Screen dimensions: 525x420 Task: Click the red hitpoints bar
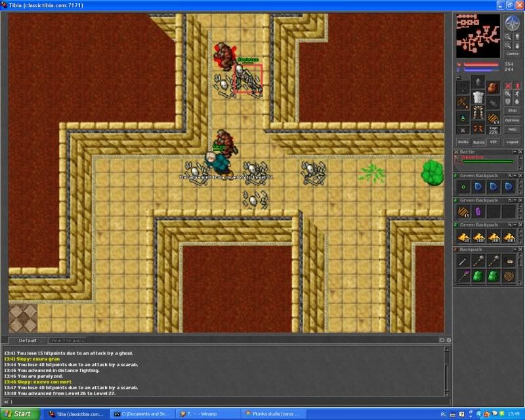tap(481, 64)
